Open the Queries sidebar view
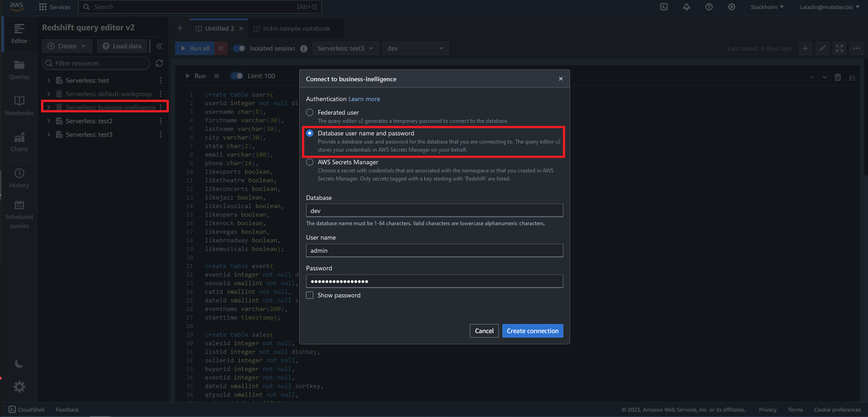 19,70
